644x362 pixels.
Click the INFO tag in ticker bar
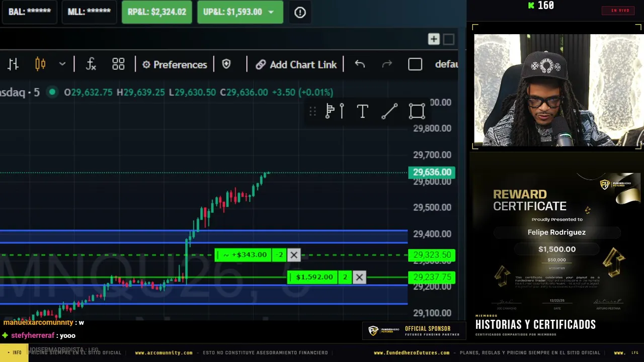pos(14,353)
